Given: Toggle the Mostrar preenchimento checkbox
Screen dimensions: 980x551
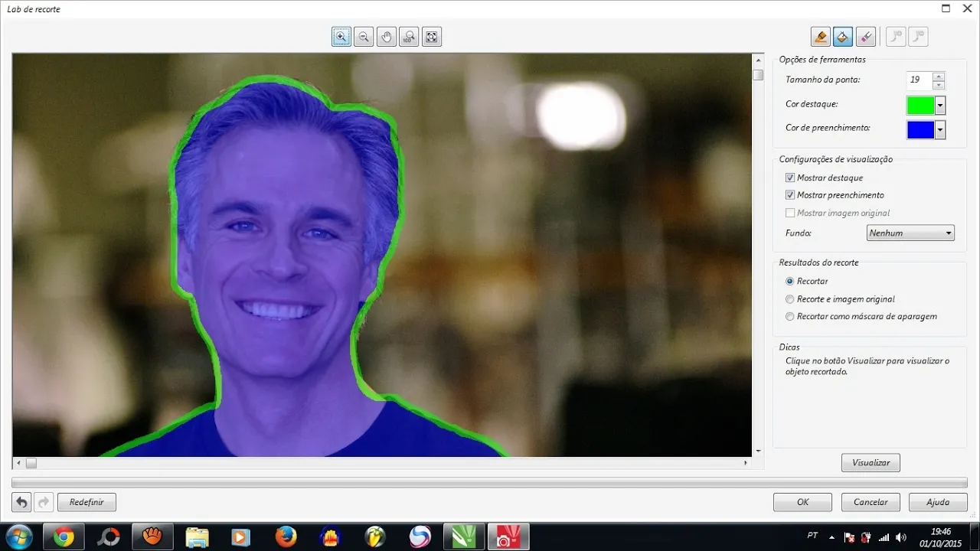Looking at the screenshot, I should (x=790, y=195).
